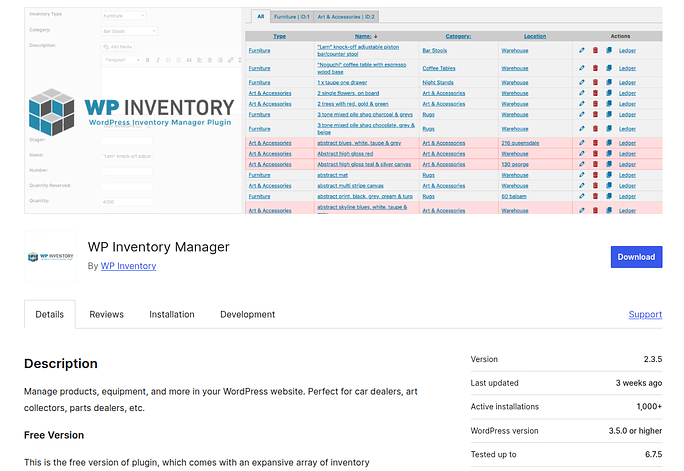Click the Add Media button
The height and width of the screenshot is (471, 684).
[x=118, y=47]
